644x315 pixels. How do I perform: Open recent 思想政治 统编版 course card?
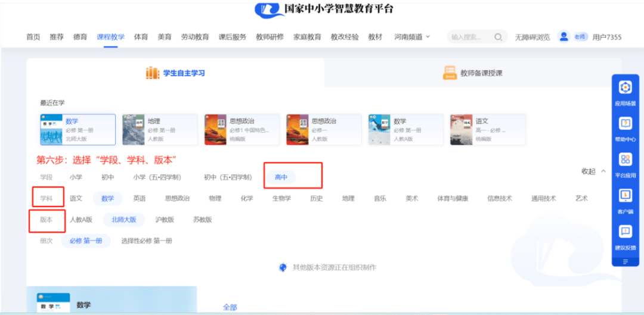click(242, 130)
